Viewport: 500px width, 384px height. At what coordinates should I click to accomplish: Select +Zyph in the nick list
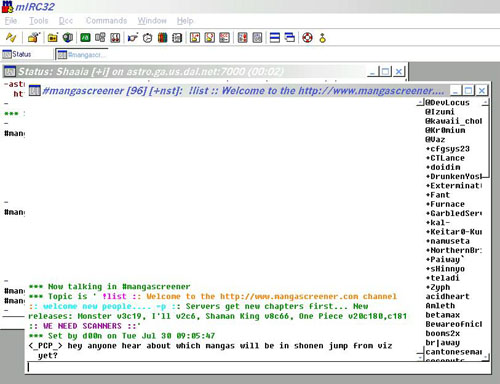tap(438, 287)
